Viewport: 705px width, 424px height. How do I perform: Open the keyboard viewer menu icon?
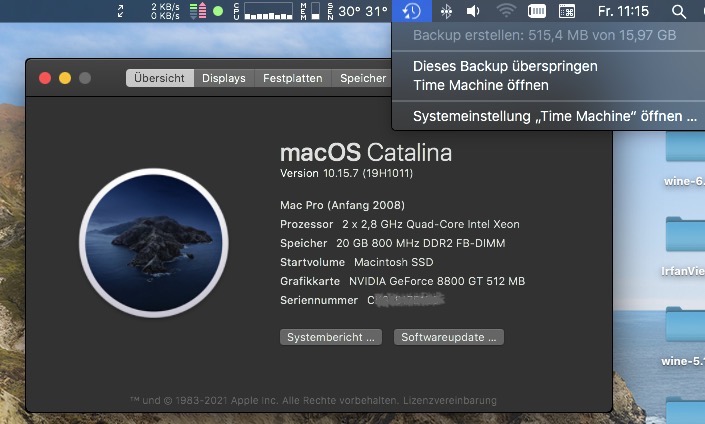coord(567,11)
